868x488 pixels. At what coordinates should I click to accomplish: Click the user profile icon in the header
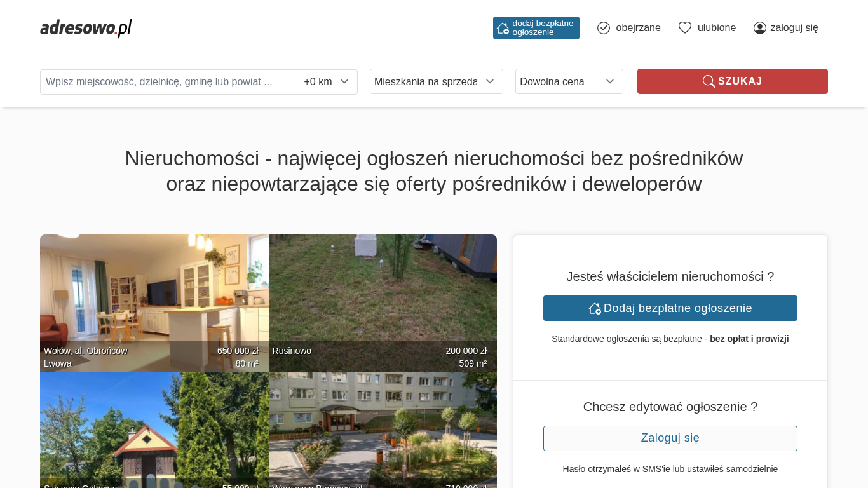[759, 28]
